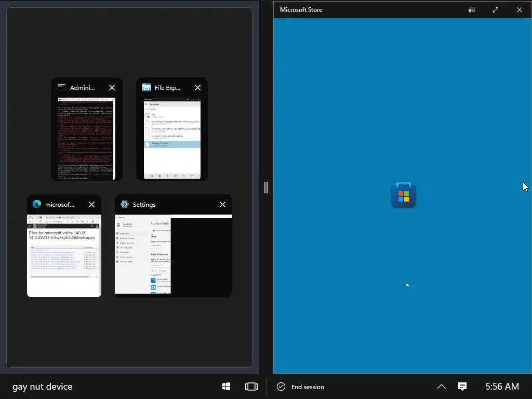The height and width of the screenshot is (399, 532).
Task: Select the Administrator command prompt window preview
Action: 87,138
